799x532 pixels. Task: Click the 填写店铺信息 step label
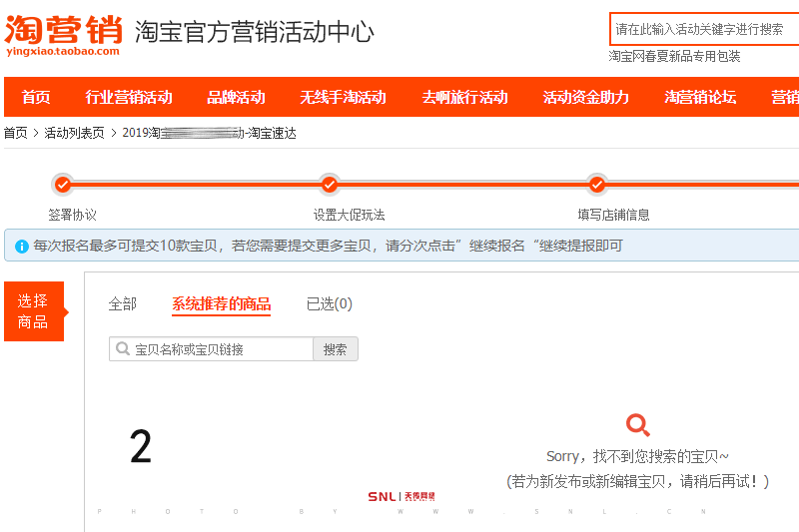tap(613, 215)
